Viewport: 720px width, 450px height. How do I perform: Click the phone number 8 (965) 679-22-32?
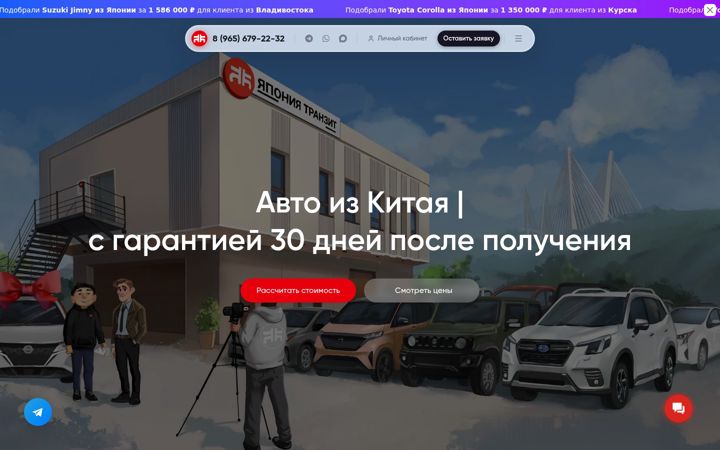coord(248,39)
